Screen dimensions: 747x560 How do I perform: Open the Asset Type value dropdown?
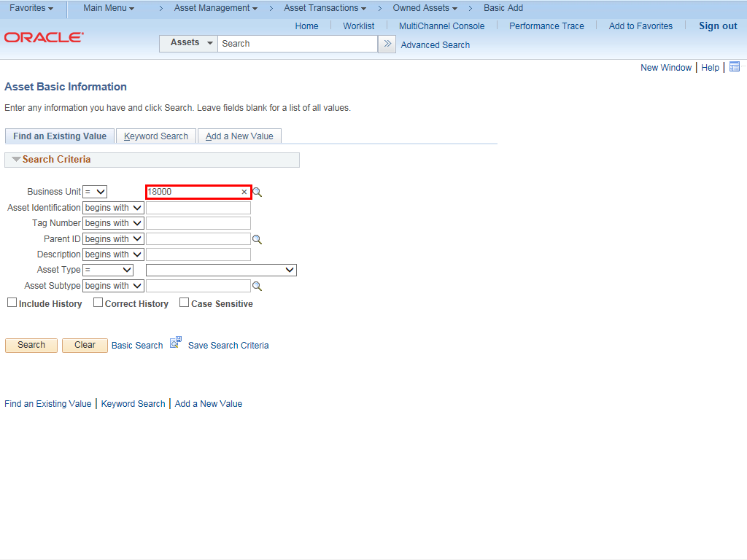pos(221,270)
